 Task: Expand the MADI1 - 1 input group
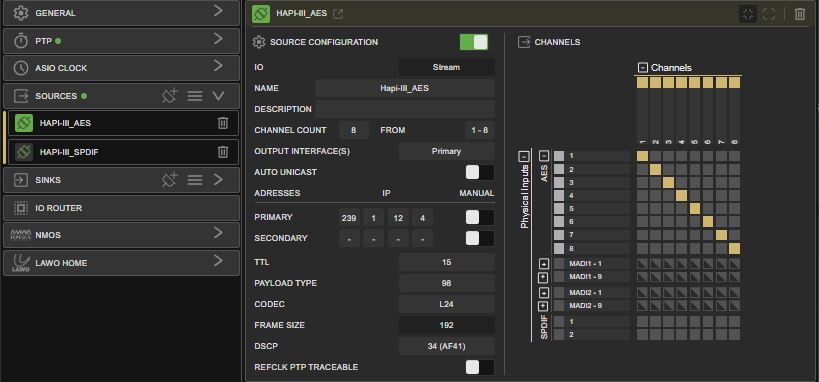pyautogui.click(x=543, y=263)
